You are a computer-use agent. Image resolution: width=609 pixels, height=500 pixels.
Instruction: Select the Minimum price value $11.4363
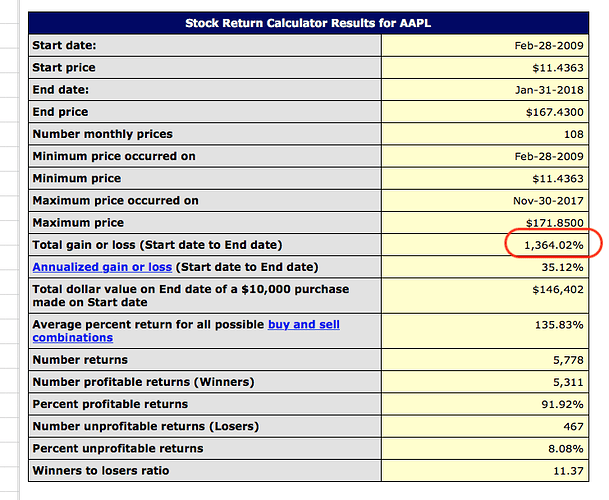click(558, 179)
